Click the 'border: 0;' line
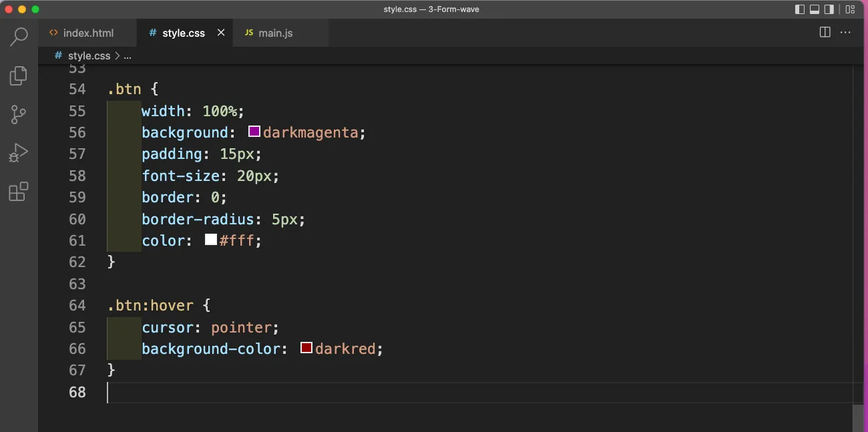Image resolution: width=868 pixels, height=432 pixels. point(184,197)
